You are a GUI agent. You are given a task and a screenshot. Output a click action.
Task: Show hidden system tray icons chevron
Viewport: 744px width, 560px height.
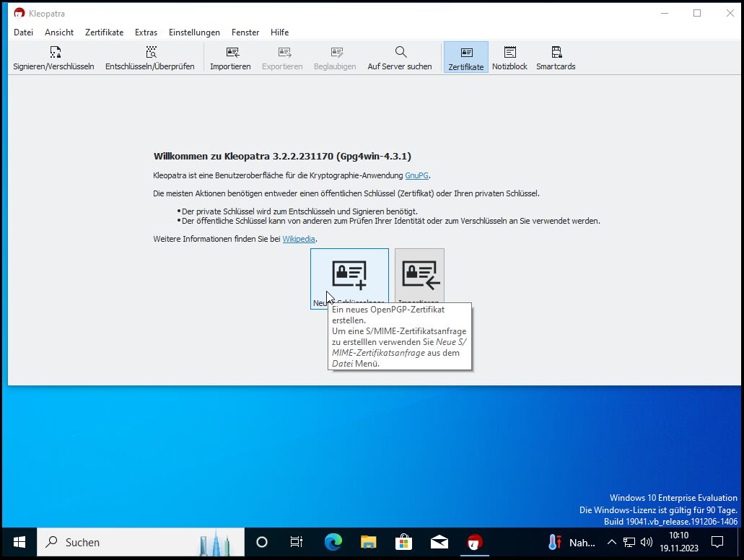[611, 542]
